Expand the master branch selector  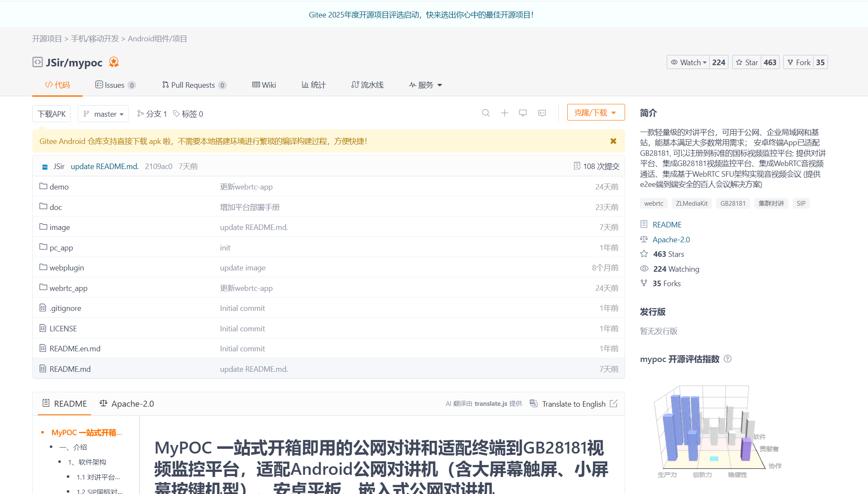coord(103,114)
